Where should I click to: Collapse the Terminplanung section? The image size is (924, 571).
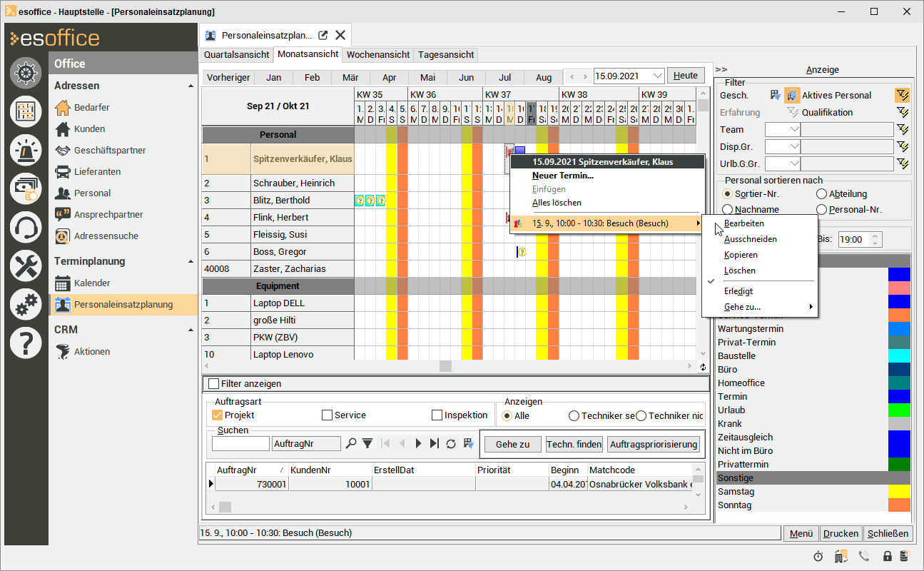pyautogui.click(x=191, y=262)
